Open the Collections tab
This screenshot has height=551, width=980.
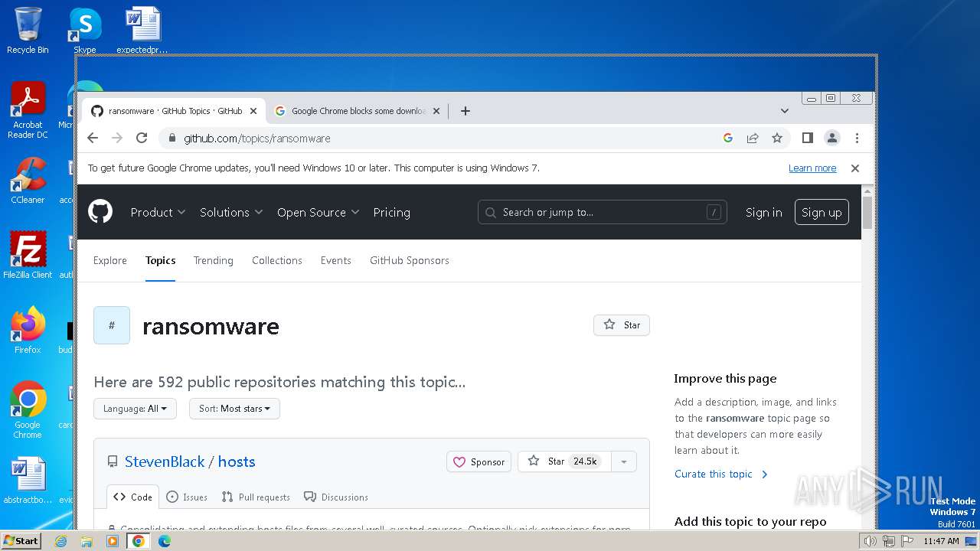click(277, 260)
